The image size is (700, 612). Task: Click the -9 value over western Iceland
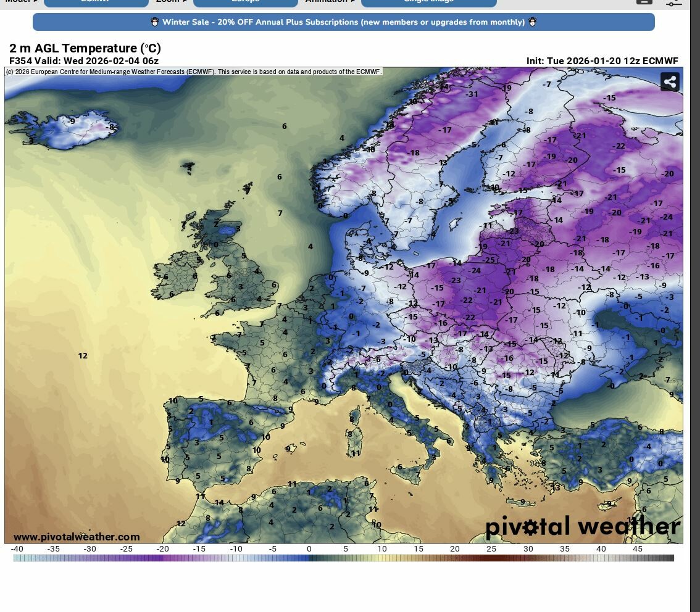(x=72, y=121)
